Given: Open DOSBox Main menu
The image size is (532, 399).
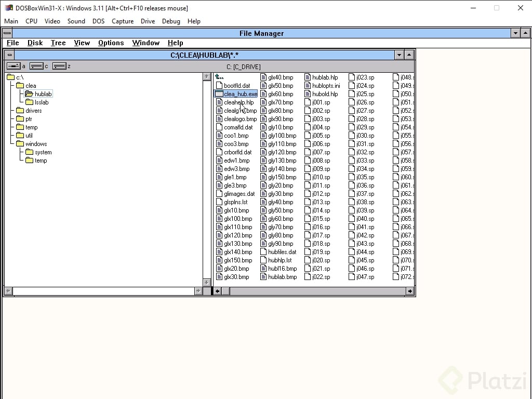Looking at the screenshot, I should [x=11, y=21].
